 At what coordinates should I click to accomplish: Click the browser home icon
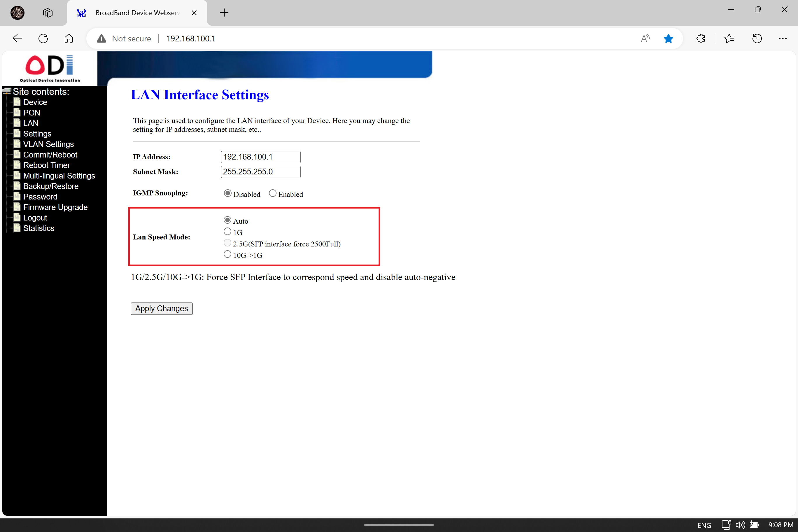[x=69, y=38]
